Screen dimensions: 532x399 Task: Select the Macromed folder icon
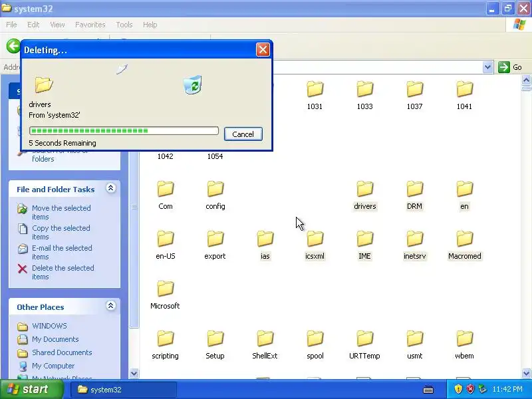pyautogui.click(x=464, y=239)
